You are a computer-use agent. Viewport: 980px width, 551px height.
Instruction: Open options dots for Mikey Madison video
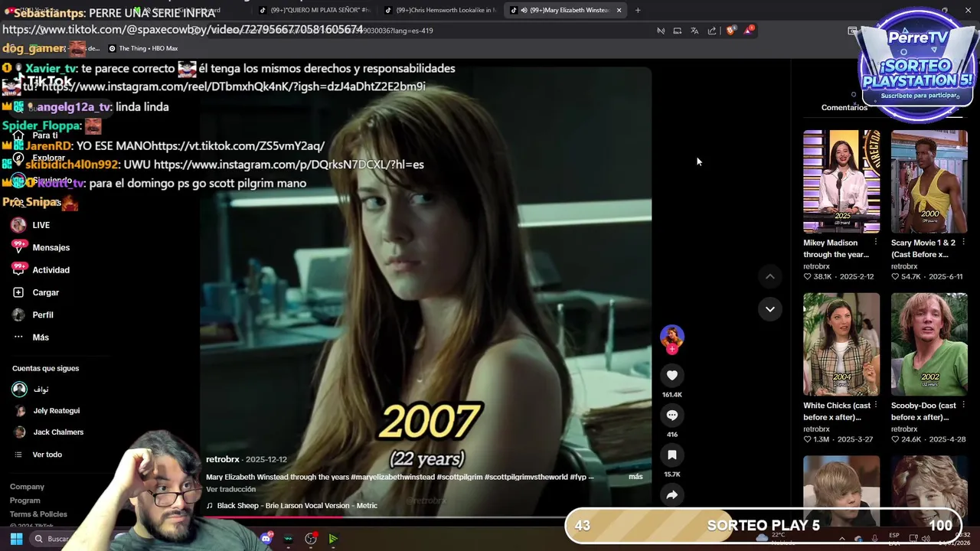point(876,243)
